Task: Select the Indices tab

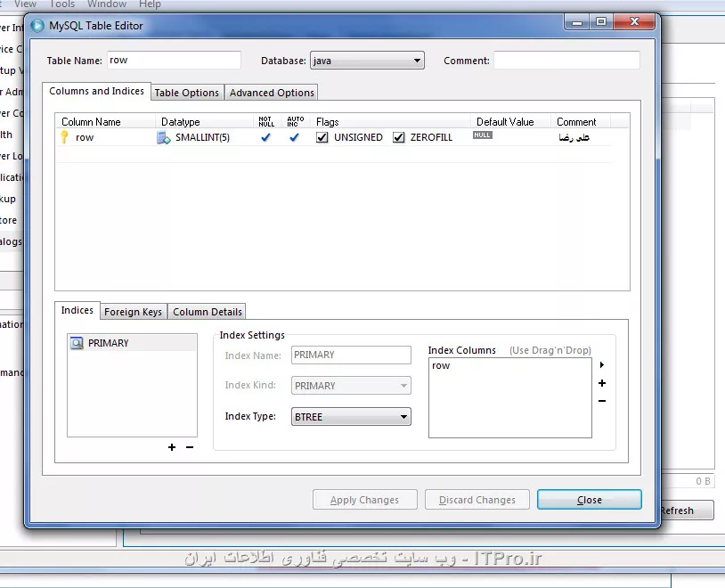Action: (x=77, y=310)
